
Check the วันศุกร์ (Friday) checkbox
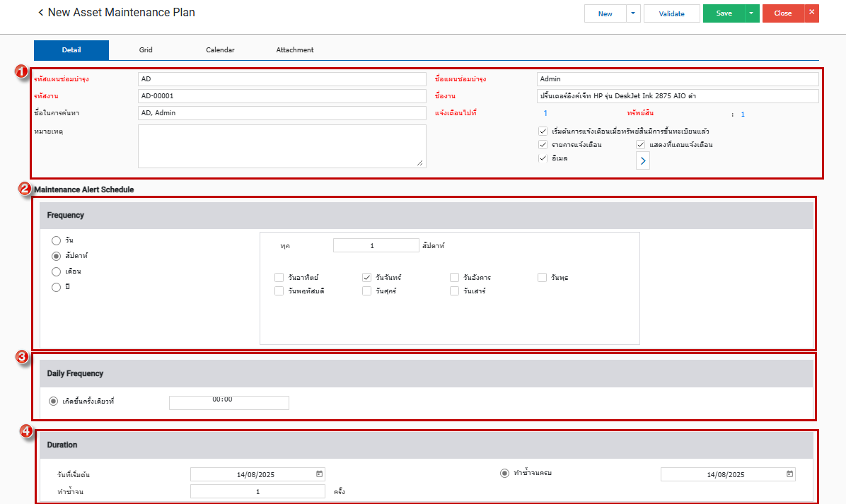[x=367, y=291]
